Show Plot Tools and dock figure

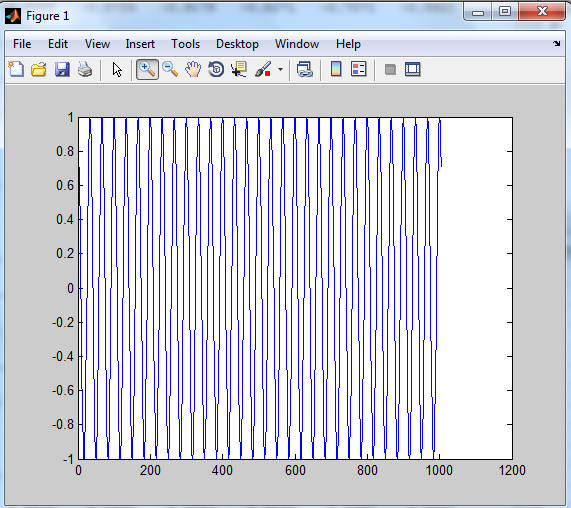pyautogui.click(x=413, y=69)
